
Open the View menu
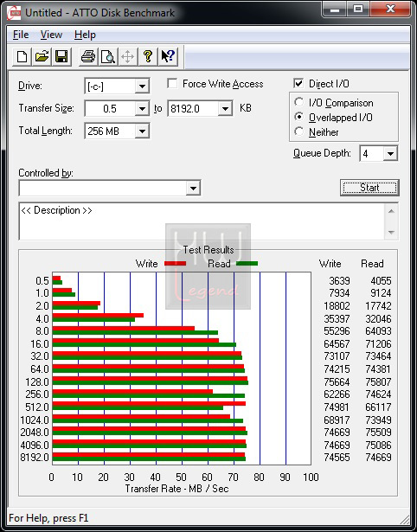(51, 35)
